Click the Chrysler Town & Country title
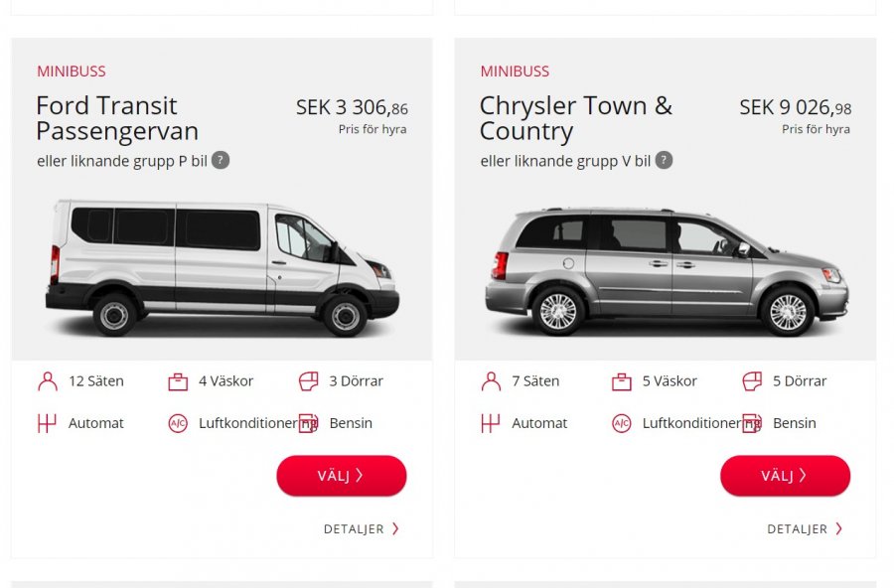The height and width of the screenshot is (588, 894). [x=575, y=118]
